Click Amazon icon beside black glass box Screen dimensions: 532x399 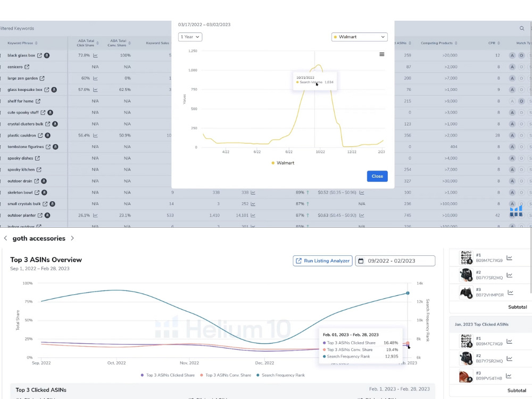47,55
